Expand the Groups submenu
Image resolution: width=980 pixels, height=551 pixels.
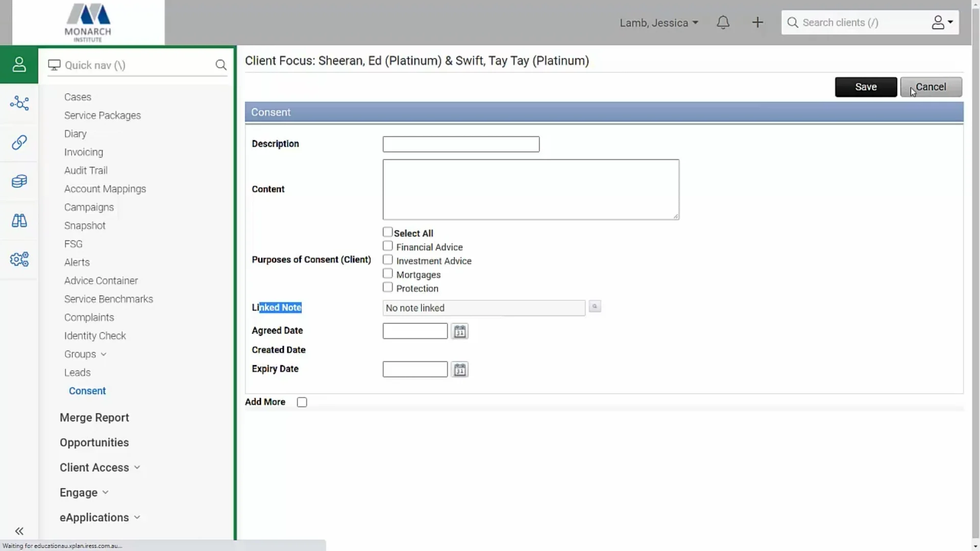(85, 354)
